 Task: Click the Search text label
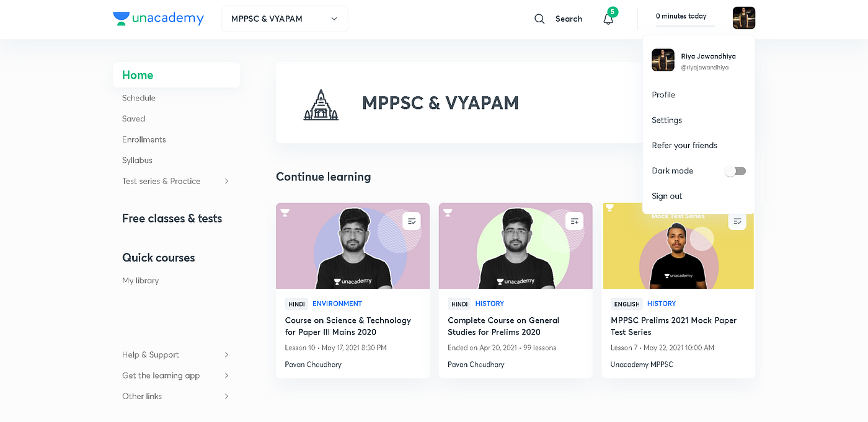tap(569, 19)
